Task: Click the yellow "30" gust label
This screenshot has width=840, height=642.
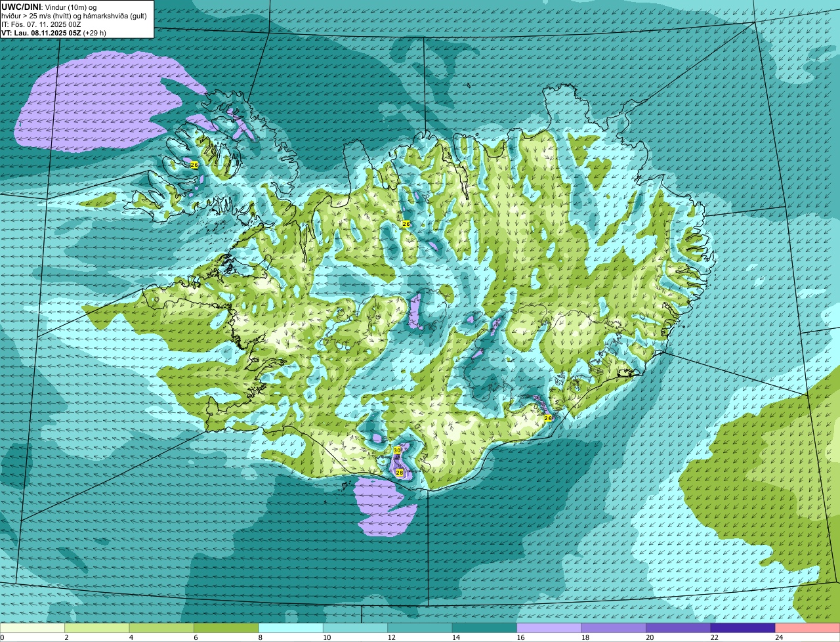Action: (x=397, y=450)
